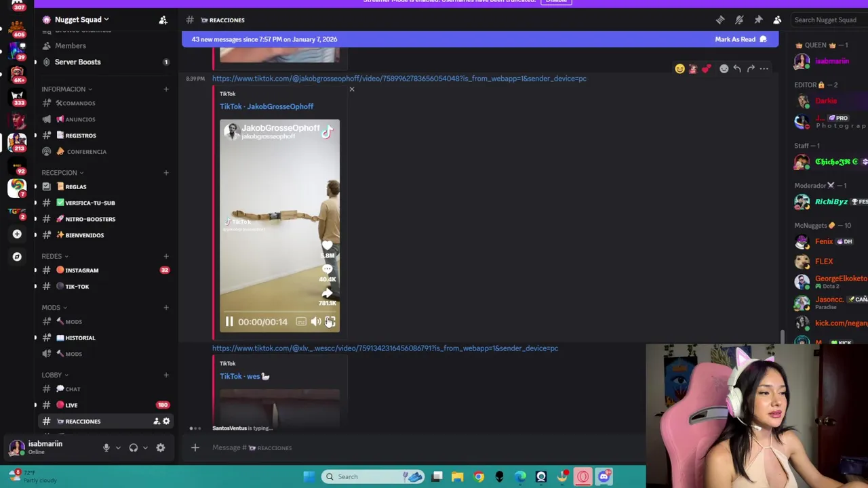Click Mark As Read button

[x=741, y=39]
